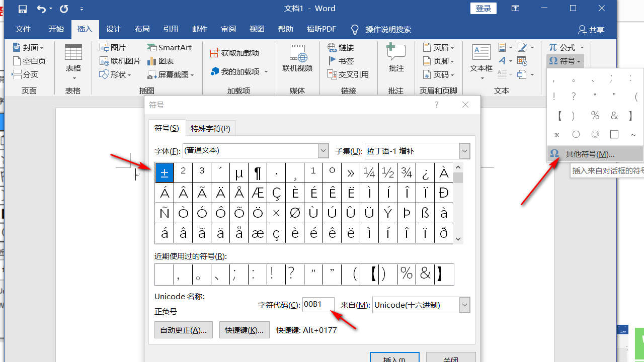The width and height of the screenshot is (644, 362).
Task: Click the 自动更正 button
Action: [184, 330]
